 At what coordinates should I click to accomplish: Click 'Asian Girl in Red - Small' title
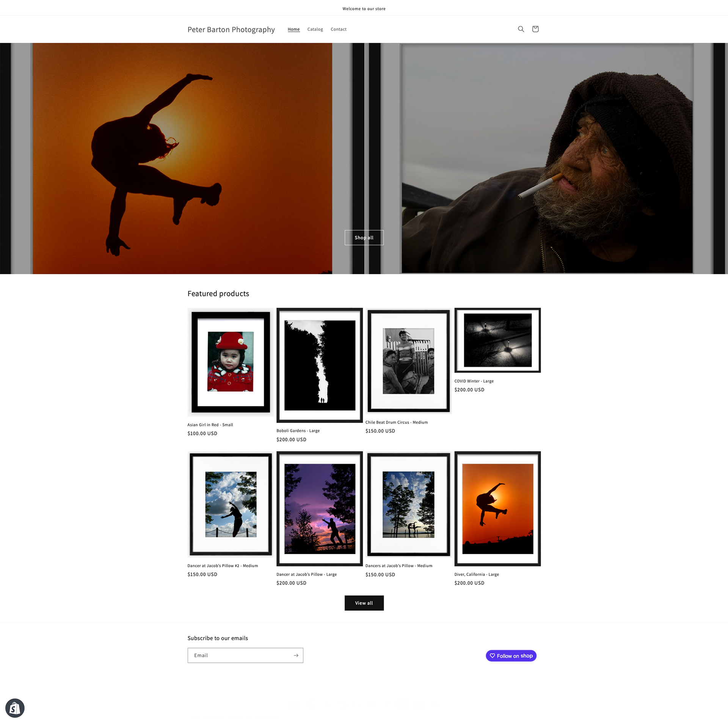(210, 425)
